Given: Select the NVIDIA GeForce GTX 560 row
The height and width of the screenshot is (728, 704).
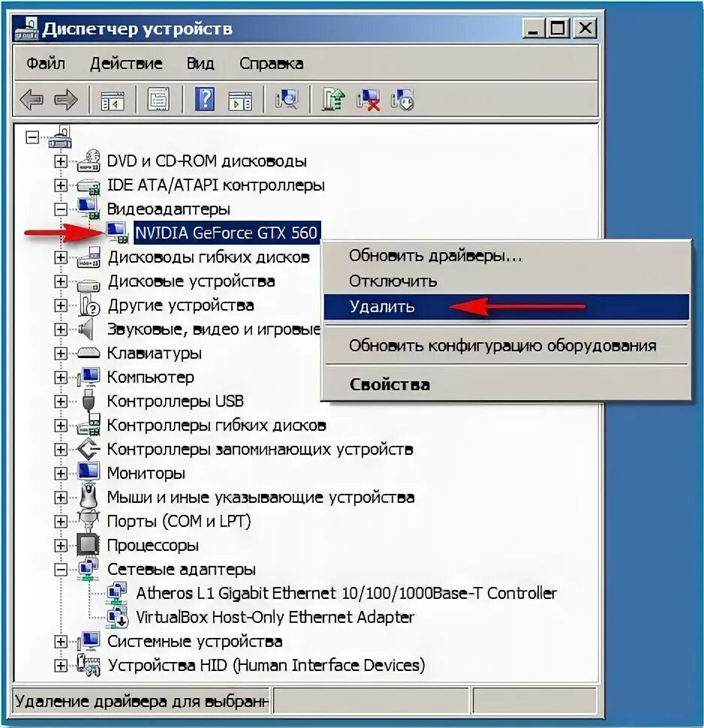Looking at the screenshot, I should click(x=227, y=233).
